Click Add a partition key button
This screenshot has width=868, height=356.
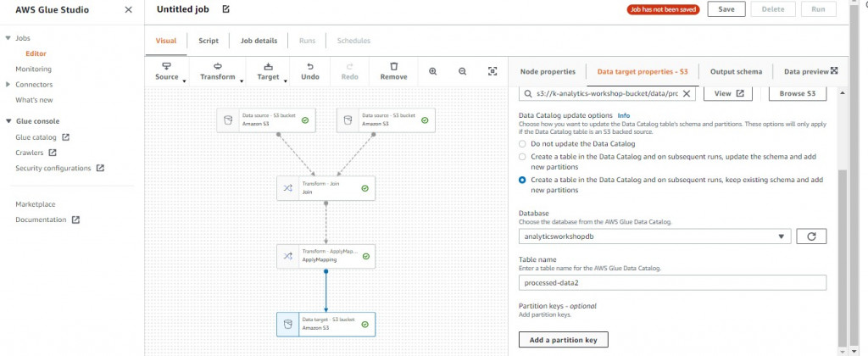[x=563, y=340]
